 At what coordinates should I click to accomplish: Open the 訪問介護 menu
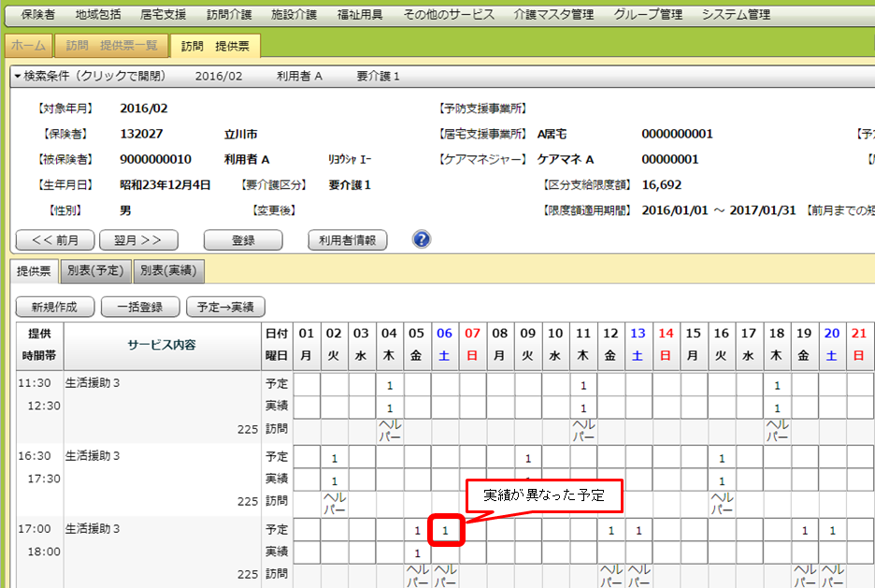pyautogui.click(x=229, y=14)
